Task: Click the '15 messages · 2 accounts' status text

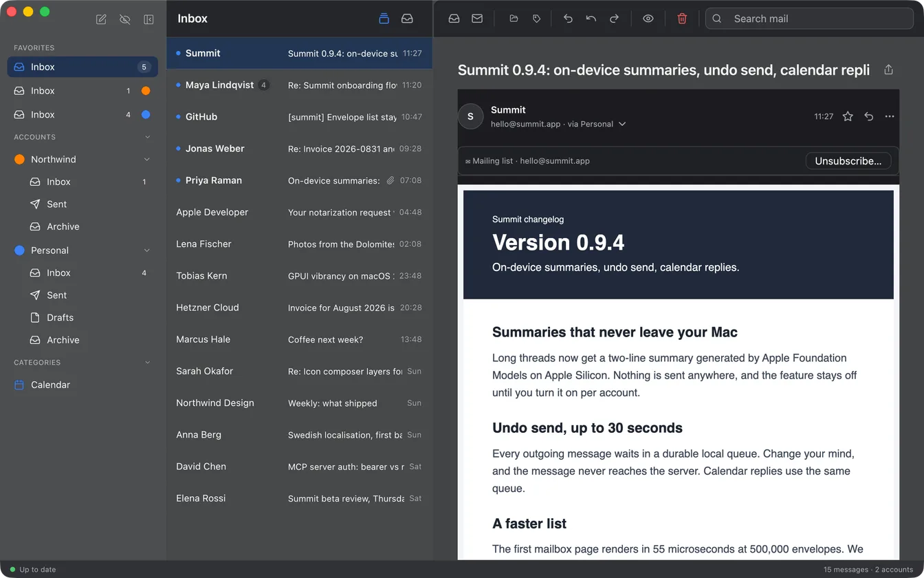Action: [x=868, y=570]
